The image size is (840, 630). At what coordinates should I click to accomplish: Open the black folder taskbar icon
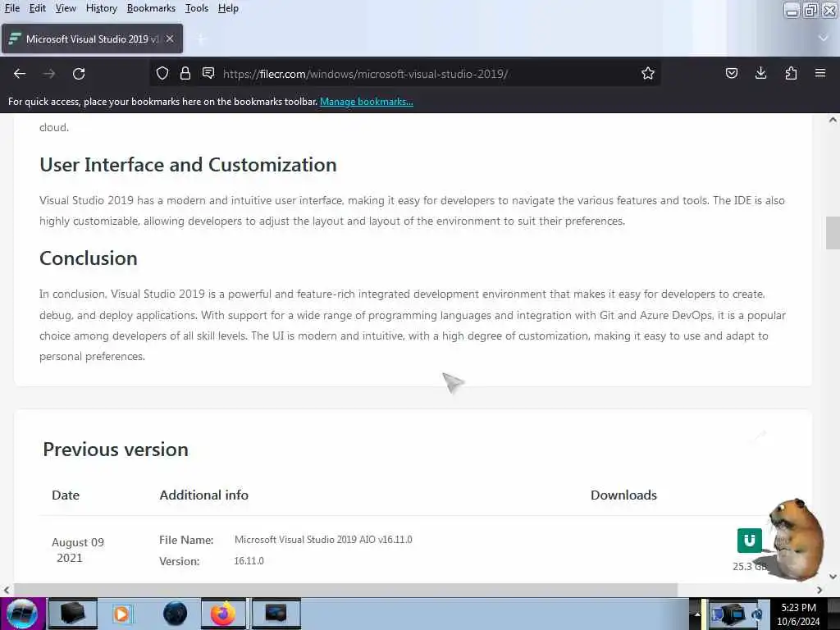pos(73,614)
